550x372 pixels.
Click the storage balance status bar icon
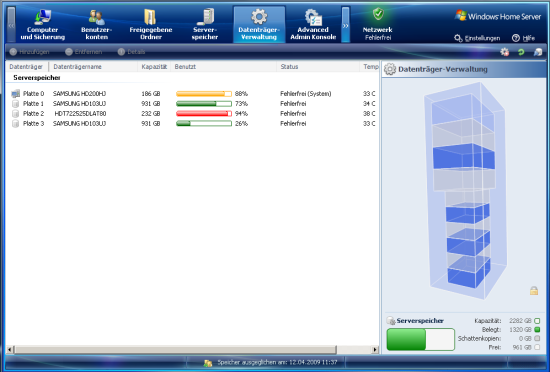click(208, 363)
